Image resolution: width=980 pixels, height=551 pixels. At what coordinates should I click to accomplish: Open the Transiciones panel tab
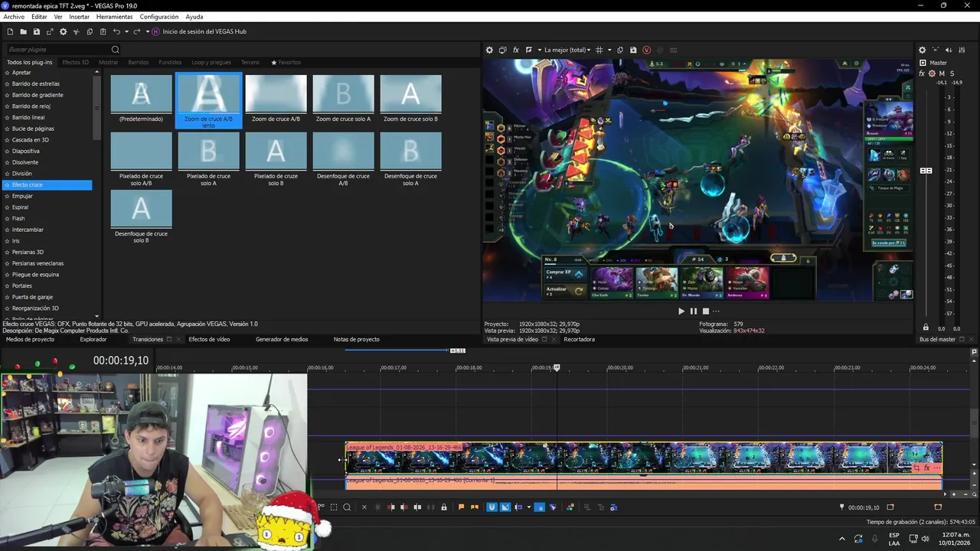tap(148, 339)
